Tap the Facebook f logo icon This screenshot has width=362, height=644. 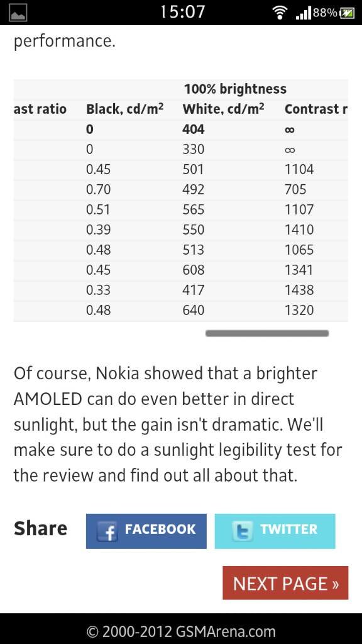pos(107,531)
